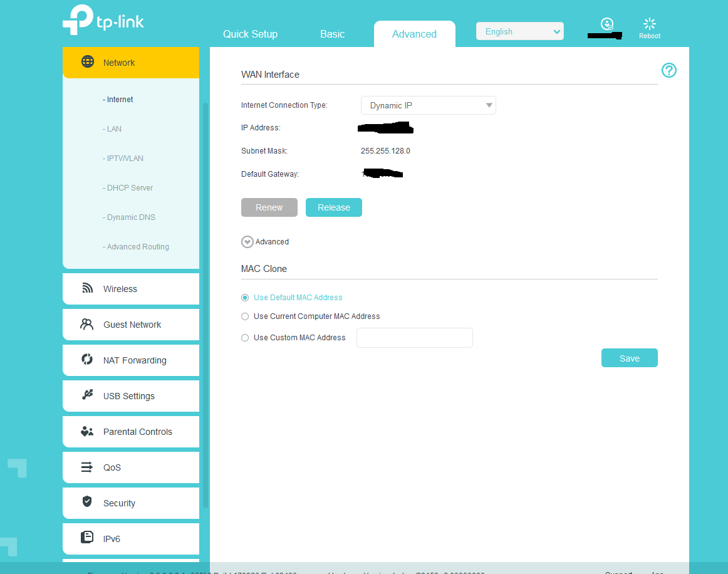
Task: Click the Release button
Action: coord(333,207)
